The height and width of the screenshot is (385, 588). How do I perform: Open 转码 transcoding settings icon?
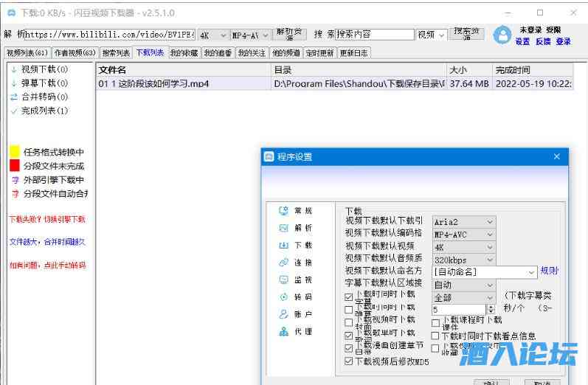coord(283,297)
